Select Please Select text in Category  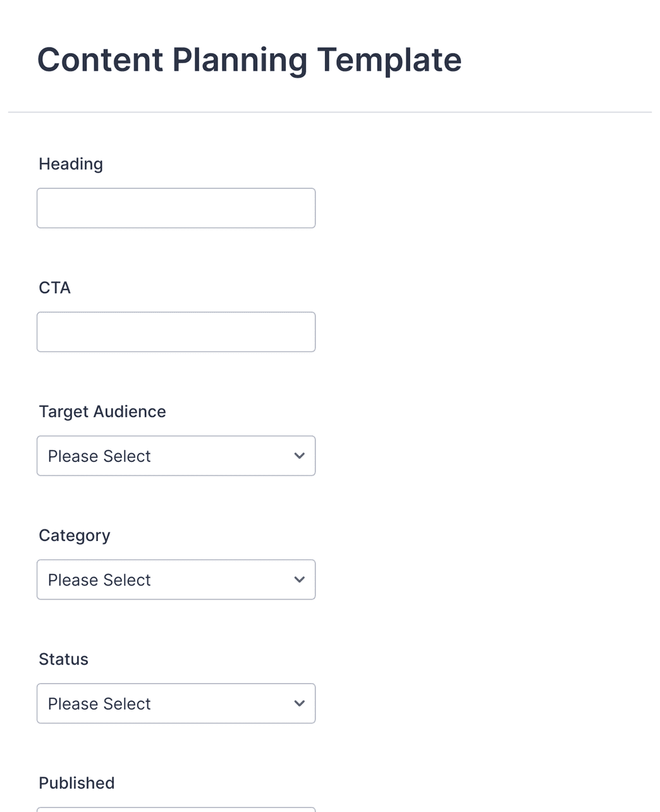pyautogui.click(x=98, y=579)
